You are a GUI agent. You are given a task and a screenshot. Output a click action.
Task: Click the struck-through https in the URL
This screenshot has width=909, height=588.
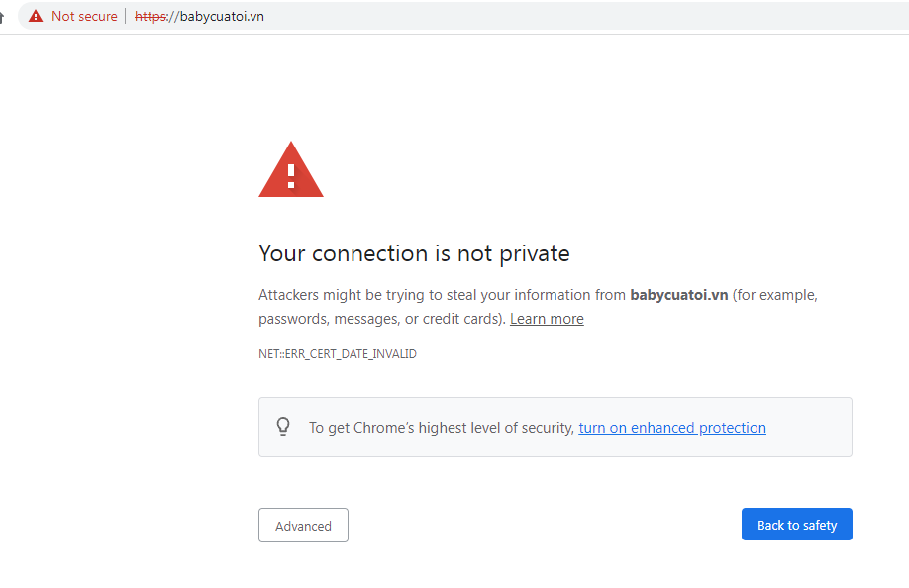pos(151,16)
